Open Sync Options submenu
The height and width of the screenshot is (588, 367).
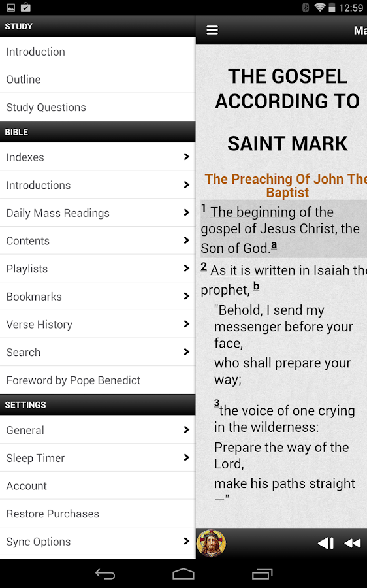(97, 541)
